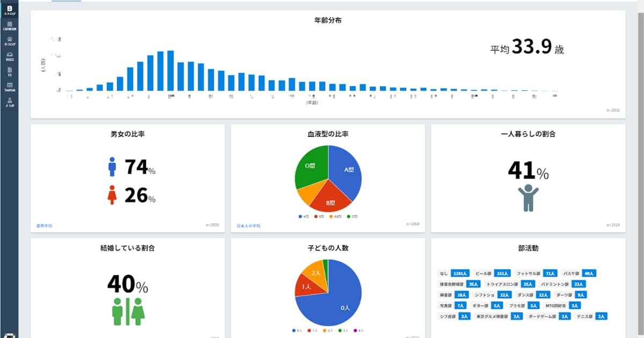Click the blue male figure icon
Screen dimensions: 644x338
112,167
